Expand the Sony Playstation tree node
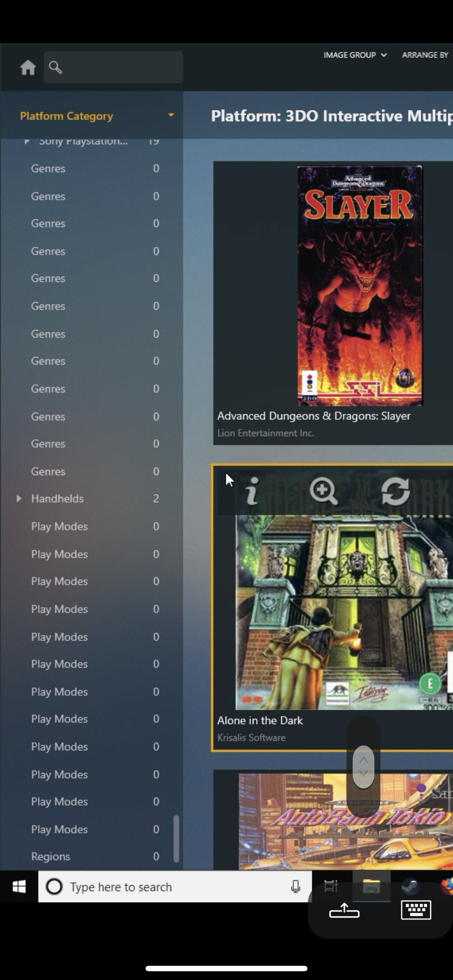Image resolution: width=453 pixels, height=980 pixels. (x=27, y=141)
